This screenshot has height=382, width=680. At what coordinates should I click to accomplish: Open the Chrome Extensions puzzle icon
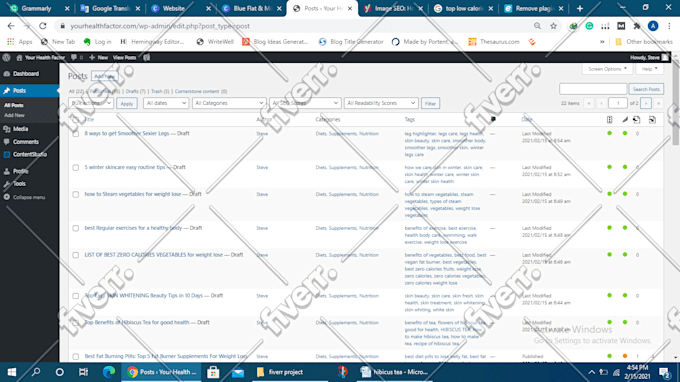coord(637,26)
